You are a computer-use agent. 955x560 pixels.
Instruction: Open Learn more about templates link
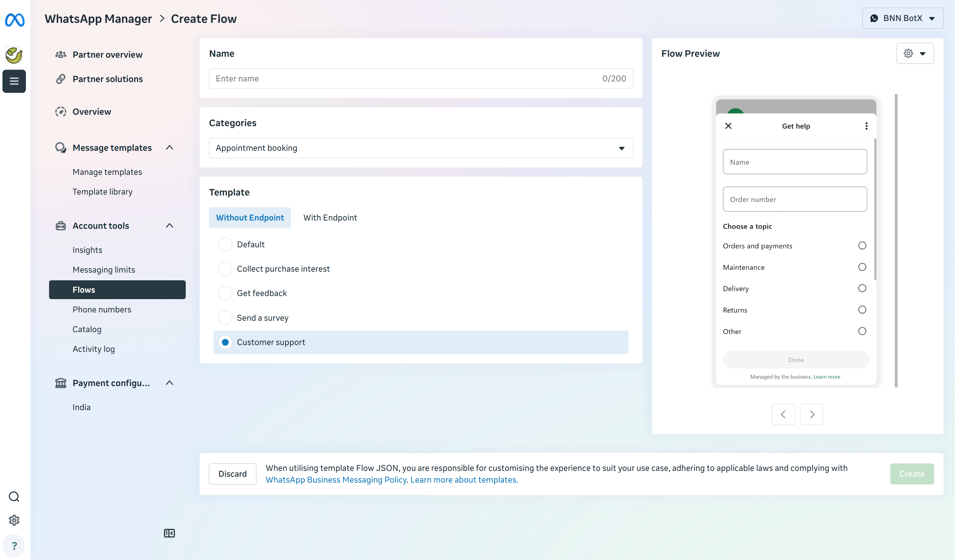click(464, 480)
